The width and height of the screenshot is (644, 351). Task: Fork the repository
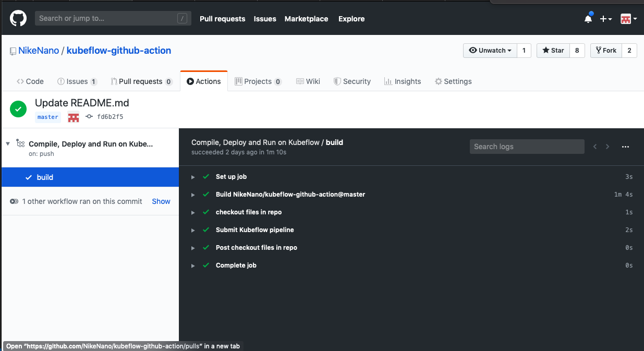(x=605, y=51)
